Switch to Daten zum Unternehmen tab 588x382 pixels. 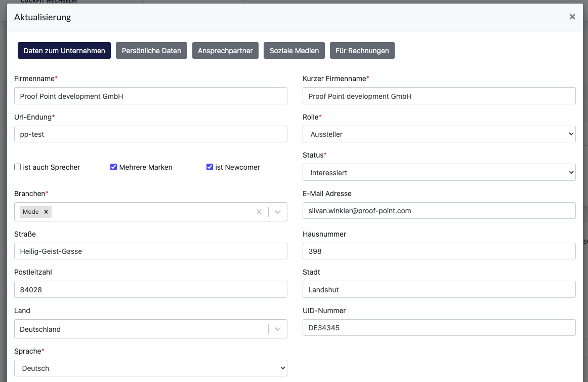64,51
